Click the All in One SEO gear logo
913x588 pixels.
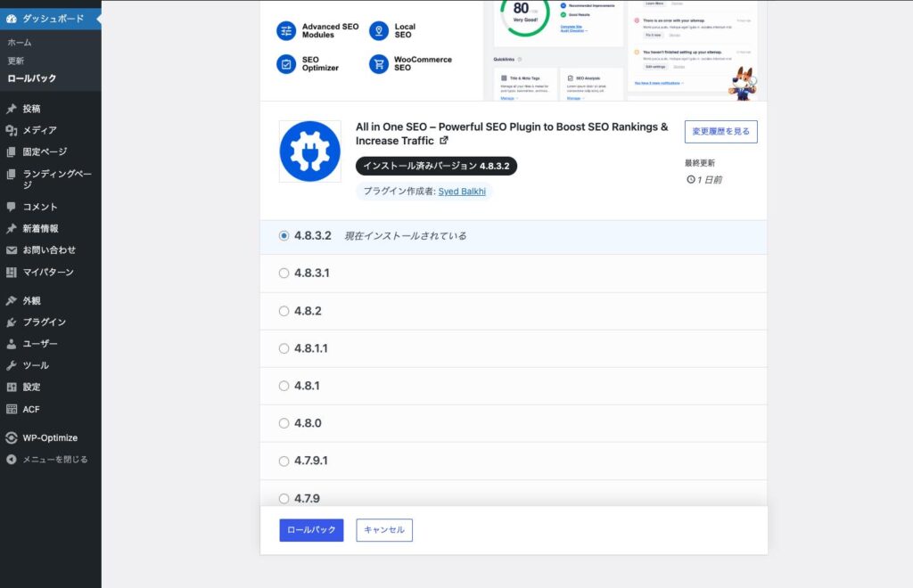tap(309, 151)
